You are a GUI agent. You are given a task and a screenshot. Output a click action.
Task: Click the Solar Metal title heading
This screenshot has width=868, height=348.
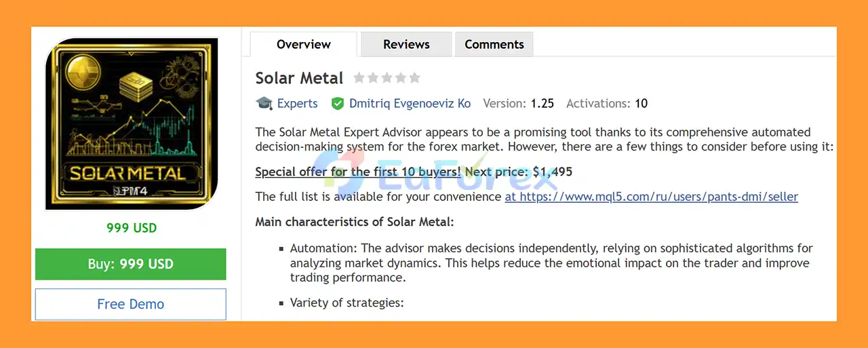click(299, 78)
